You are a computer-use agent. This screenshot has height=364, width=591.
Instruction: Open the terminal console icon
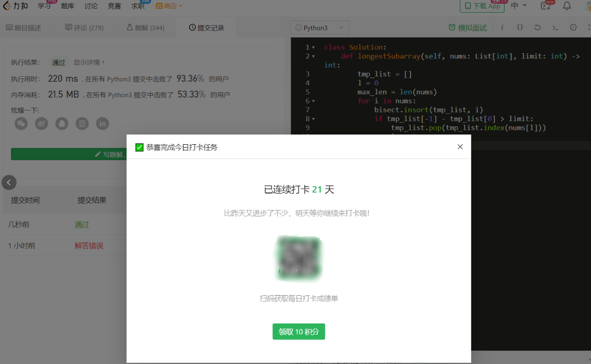point(555,28)
